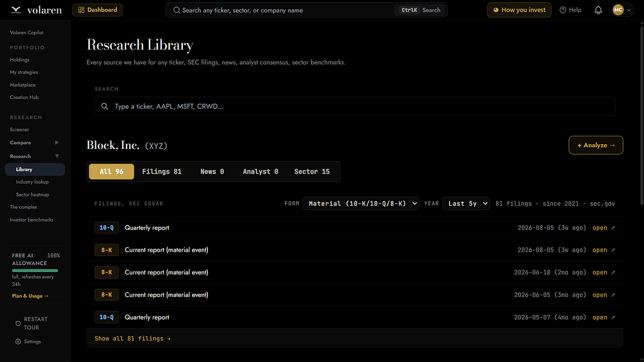
Task: Click the Settings gear icon
Action: [x=18, y=341]
